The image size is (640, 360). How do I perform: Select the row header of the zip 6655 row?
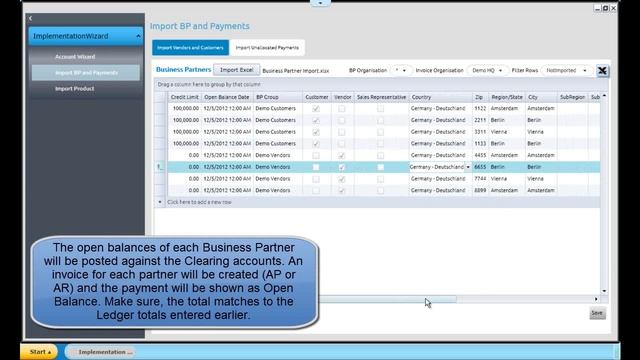tap(160, 167)
